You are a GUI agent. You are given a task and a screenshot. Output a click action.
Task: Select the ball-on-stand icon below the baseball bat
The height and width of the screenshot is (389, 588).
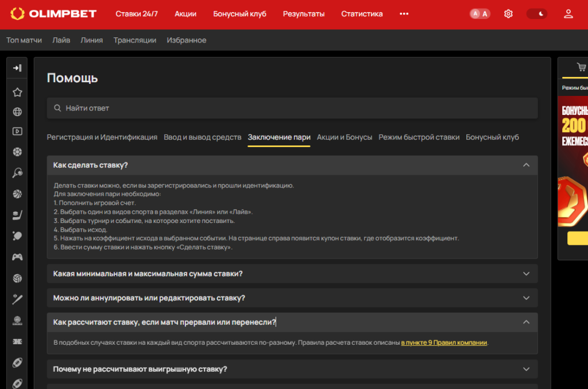click(17, 321)
